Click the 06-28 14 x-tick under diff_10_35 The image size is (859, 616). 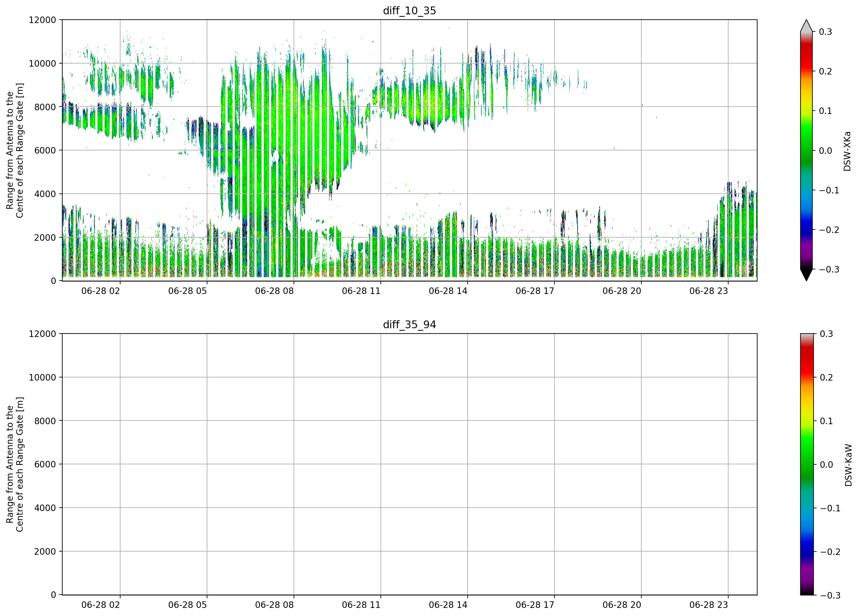click(x=448, y=291)
